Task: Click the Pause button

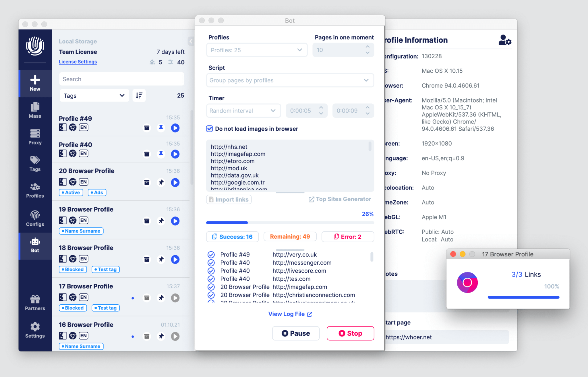Action: click(x=296, y=333)
